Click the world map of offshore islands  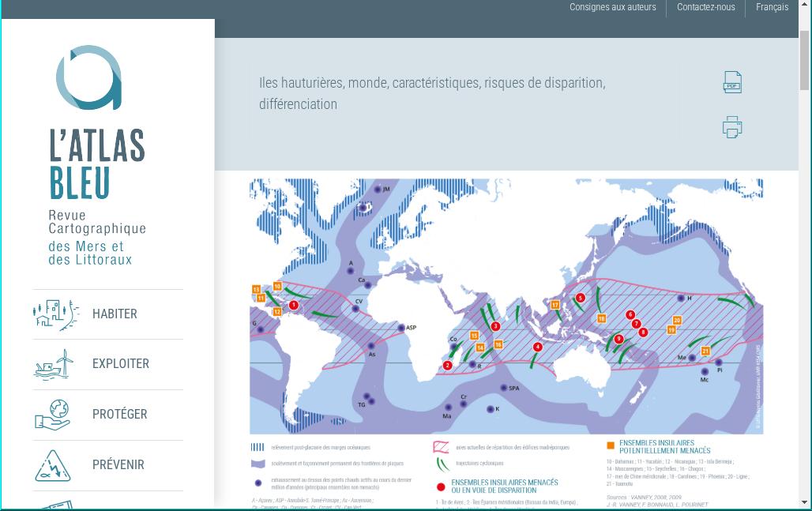point(506,306)
